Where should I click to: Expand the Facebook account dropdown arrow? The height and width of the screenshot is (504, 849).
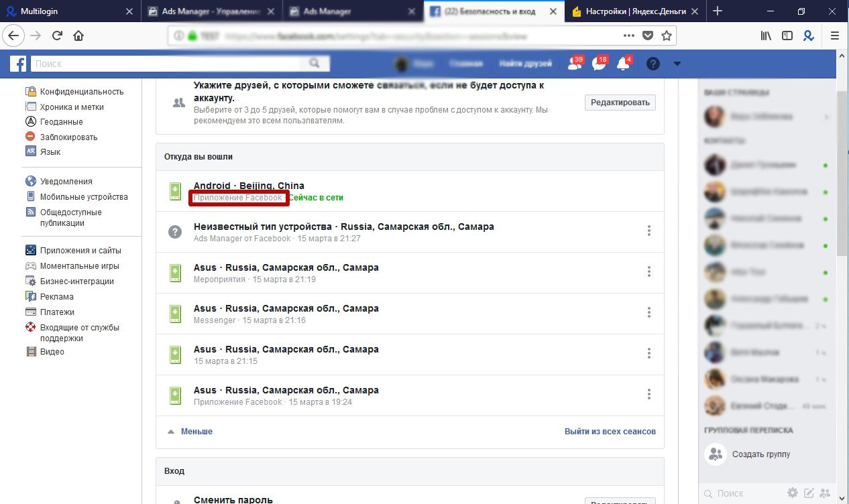[x=677, y=64]
